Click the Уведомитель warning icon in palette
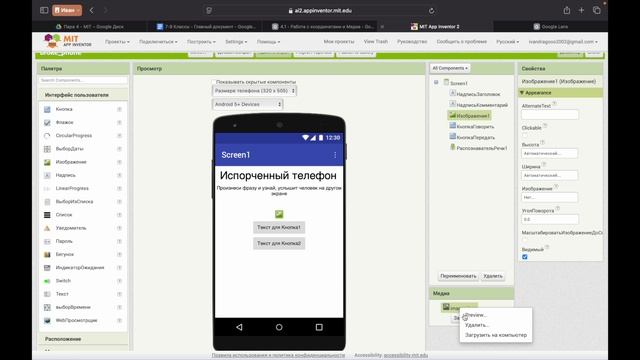 pos(47,228)
